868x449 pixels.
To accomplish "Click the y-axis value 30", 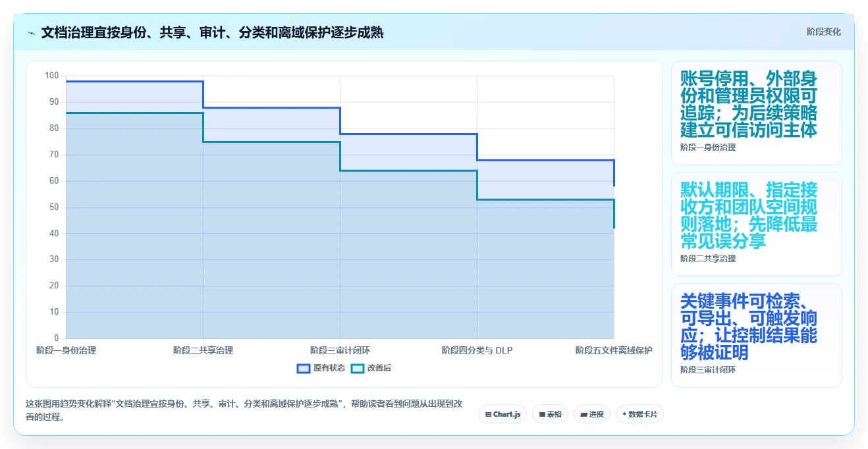I will click(54, 259).
